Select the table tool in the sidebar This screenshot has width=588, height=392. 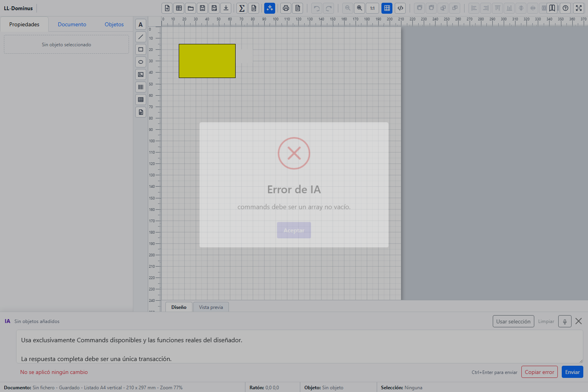coord(141,100)
